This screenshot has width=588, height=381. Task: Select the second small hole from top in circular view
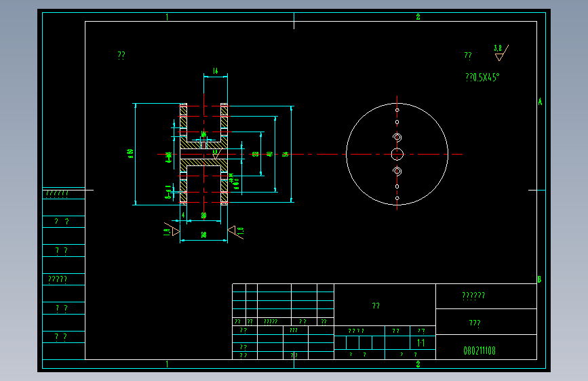pyautogui.click(x=397, y=122)
